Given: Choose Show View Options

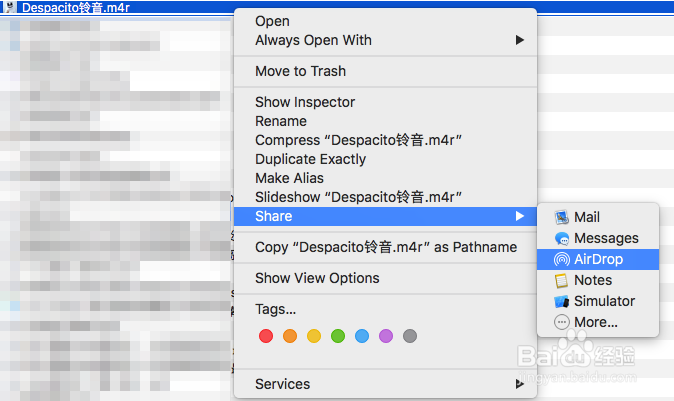Looking at the screenshot, I should [x=385, y=278].
